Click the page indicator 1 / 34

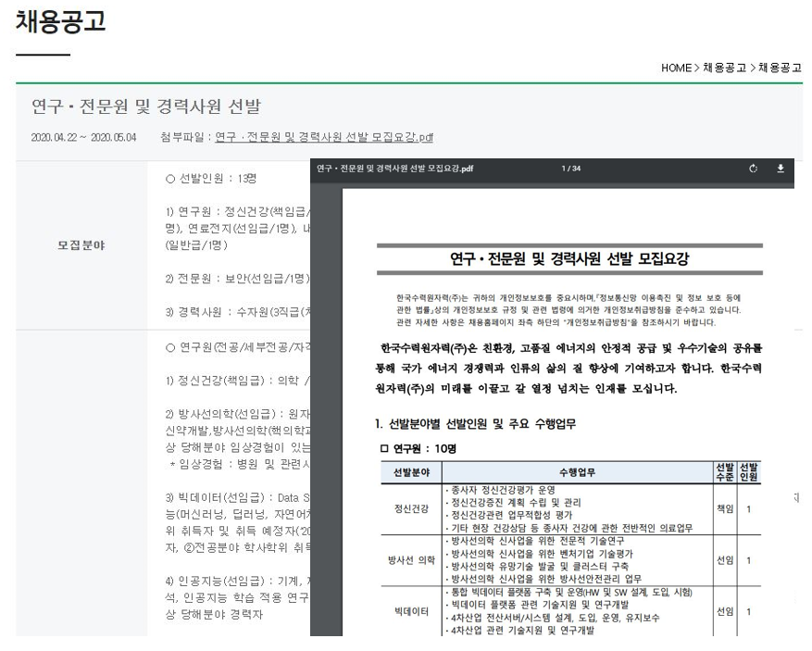click(x=571, y=169)
